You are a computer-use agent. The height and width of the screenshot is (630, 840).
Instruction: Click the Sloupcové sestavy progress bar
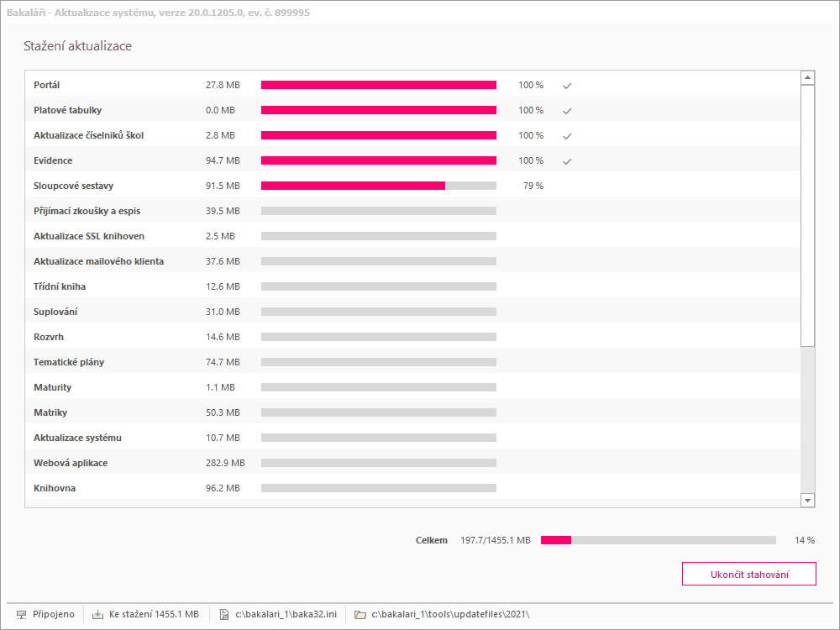pyautogui.click(x=378, y=186)
